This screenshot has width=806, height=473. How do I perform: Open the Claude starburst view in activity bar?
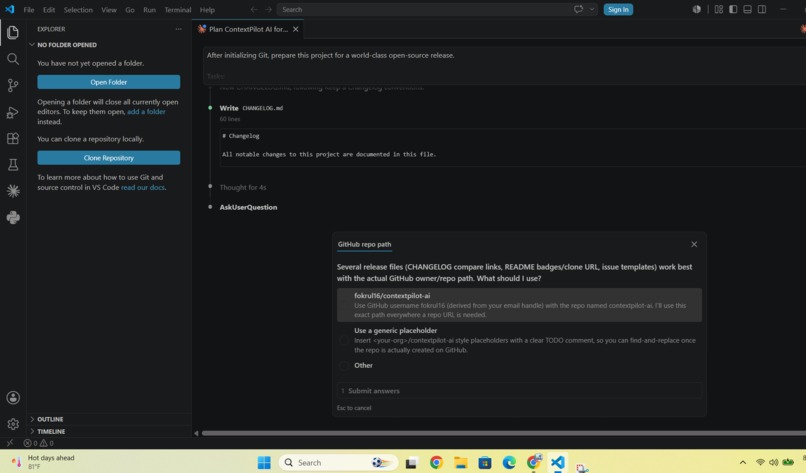coord(13,191)
